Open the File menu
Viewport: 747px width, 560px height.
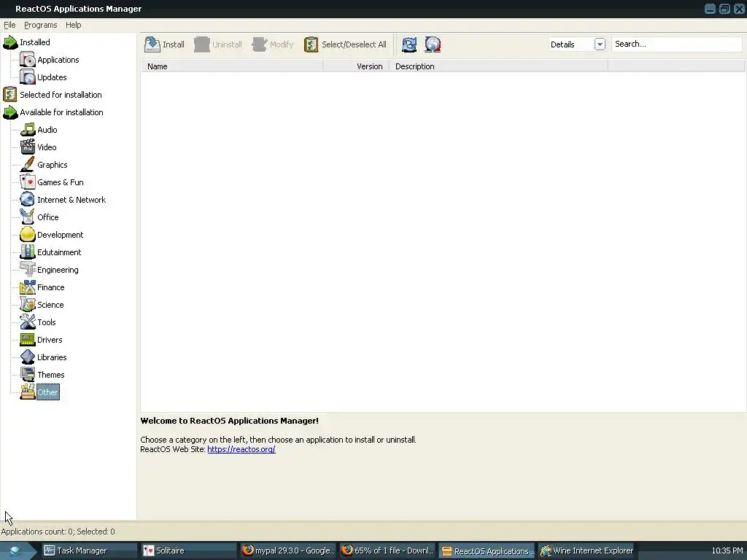tap(9, 25)
